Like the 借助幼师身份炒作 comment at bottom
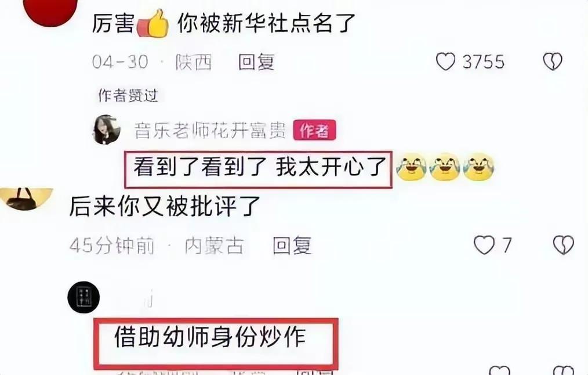This screenshot has height=375, width=588. [499, 370]
